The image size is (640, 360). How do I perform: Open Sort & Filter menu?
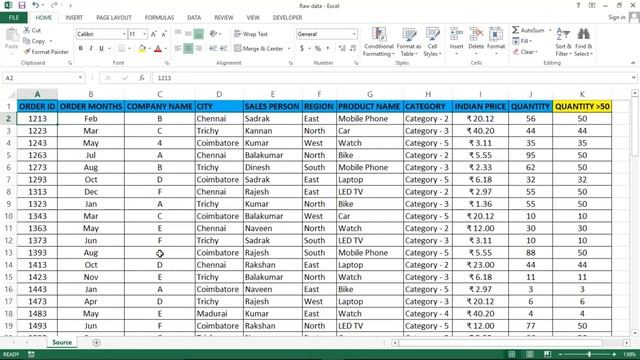[x=563, y=42]
